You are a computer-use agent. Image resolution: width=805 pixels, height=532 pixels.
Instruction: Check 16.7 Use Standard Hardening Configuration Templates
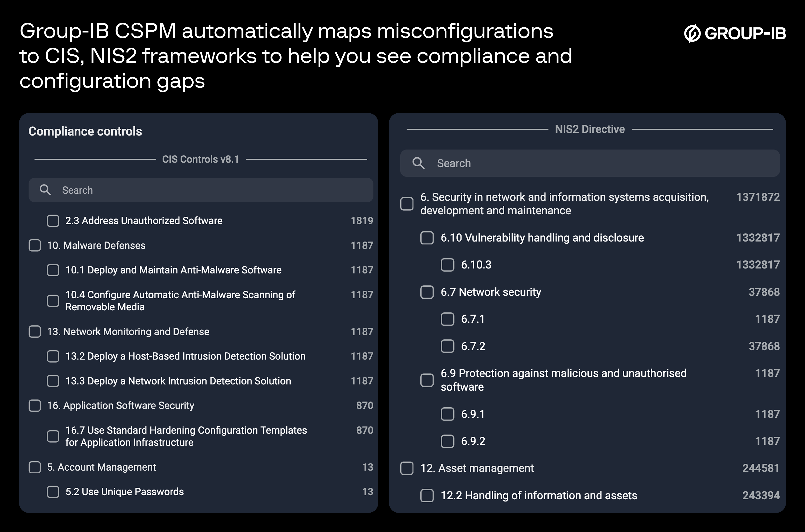click(53, 436)
